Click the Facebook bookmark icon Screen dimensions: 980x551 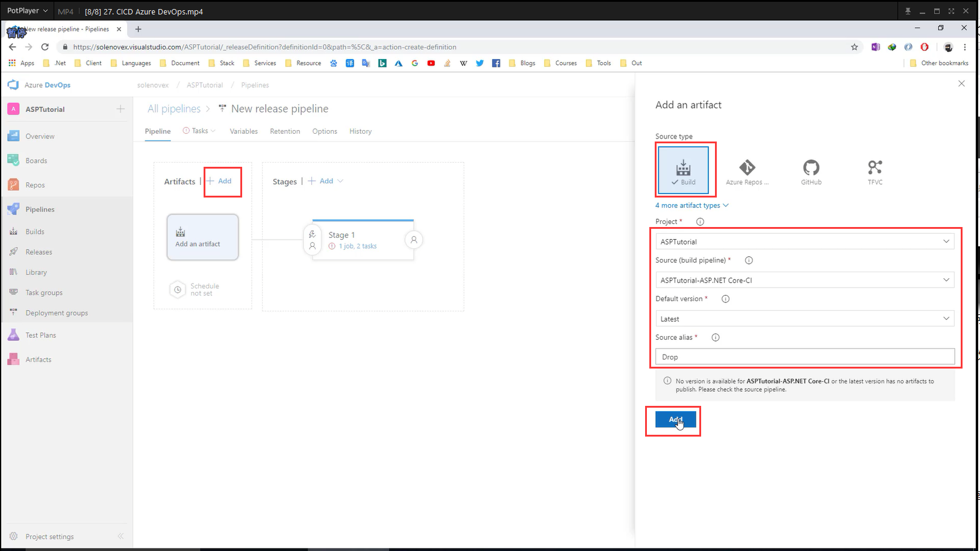click(496, 63)
